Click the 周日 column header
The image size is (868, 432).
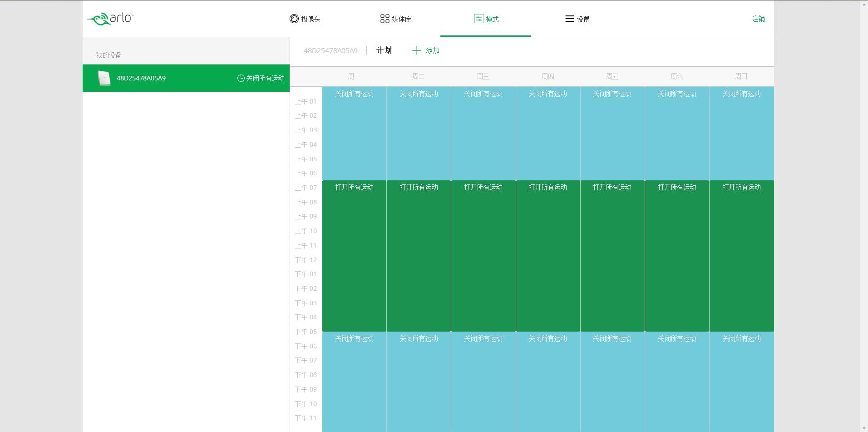coord(741,76)
